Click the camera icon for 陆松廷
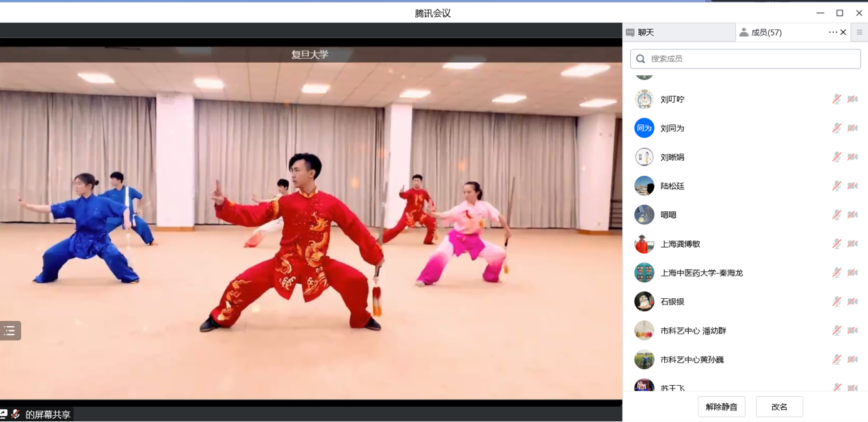 [852, 186]
